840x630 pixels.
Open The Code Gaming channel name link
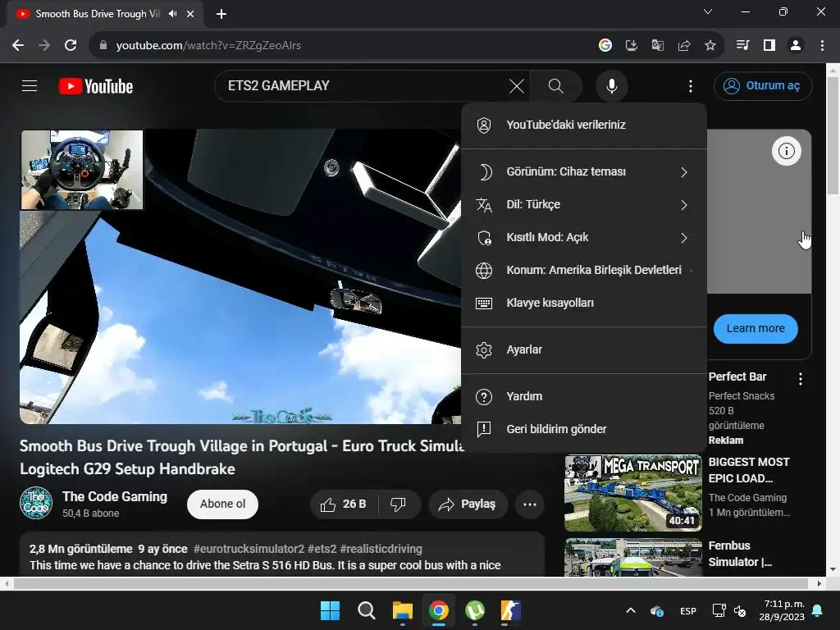[x=115, y=496]
